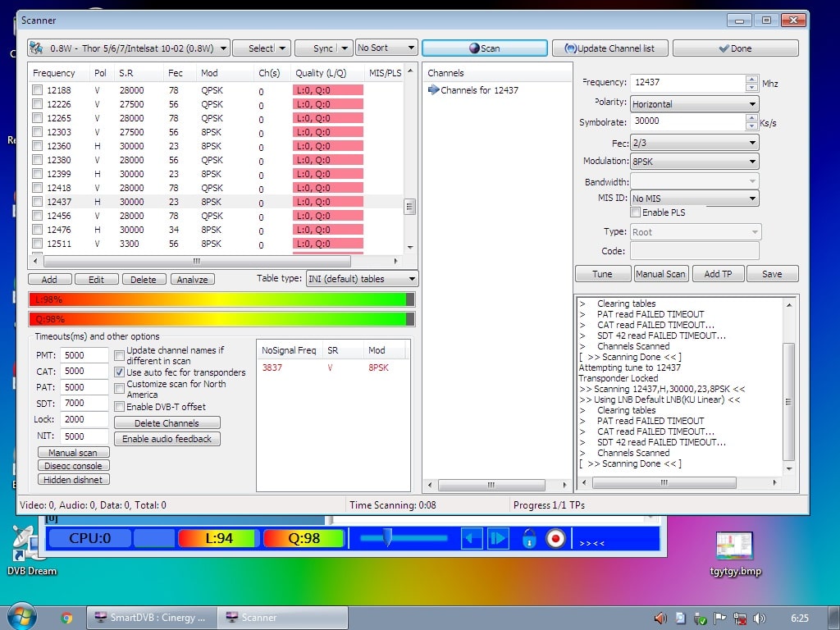Image resolution: width=840 pixels, height=630 pixels.
Task: Click the slider in SmartDVB bar
Action: click(x=387, y=537)
